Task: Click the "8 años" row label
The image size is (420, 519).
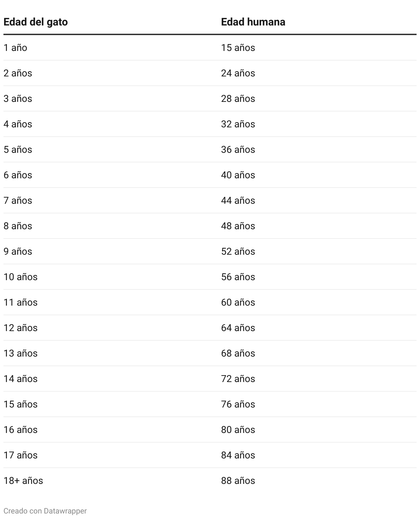Action: coord(18,226)
